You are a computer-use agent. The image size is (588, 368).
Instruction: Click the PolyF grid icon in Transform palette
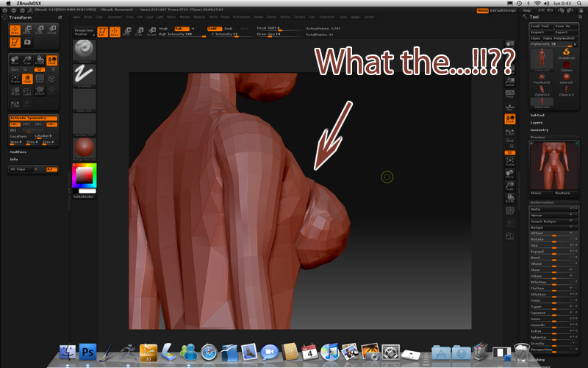tap(40, 79)
